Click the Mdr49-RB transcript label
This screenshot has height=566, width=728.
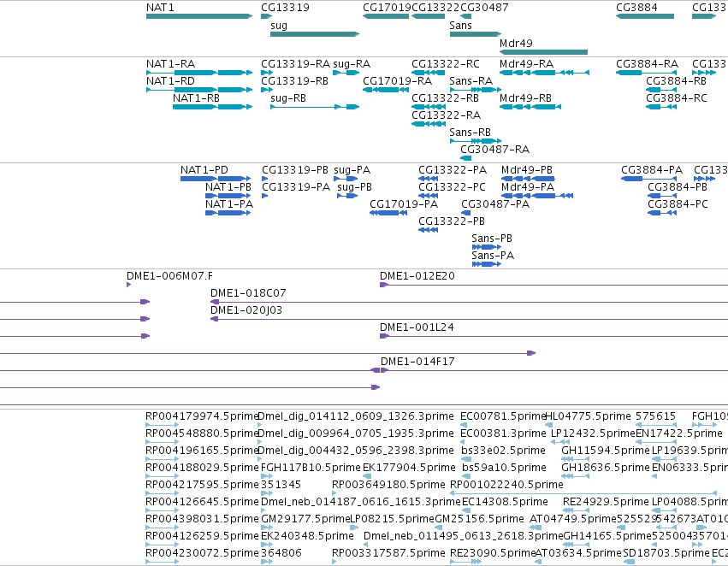tap(525, 98)
